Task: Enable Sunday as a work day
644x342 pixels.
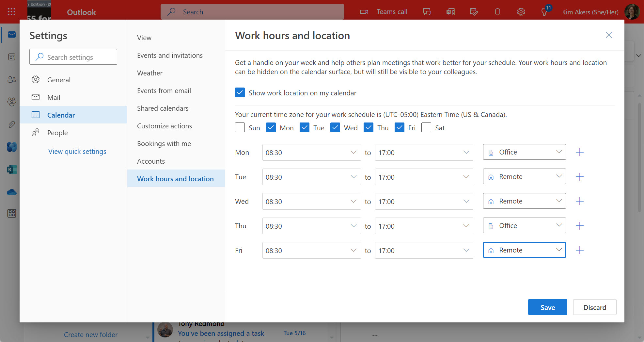Action: (240, 128)
